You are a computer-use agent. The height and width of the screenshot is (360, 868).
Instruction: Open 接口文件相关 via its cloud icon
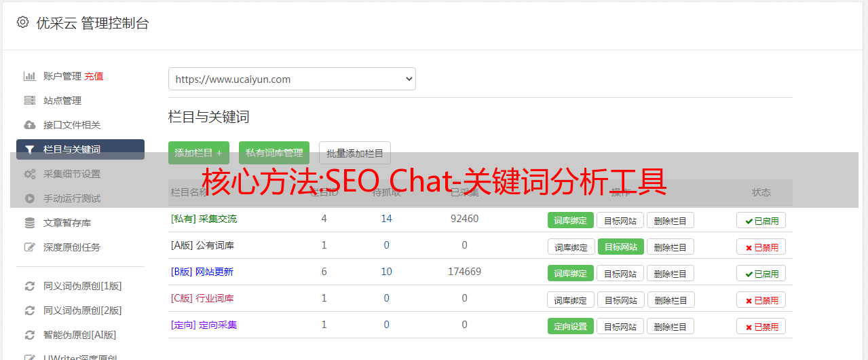29,125
